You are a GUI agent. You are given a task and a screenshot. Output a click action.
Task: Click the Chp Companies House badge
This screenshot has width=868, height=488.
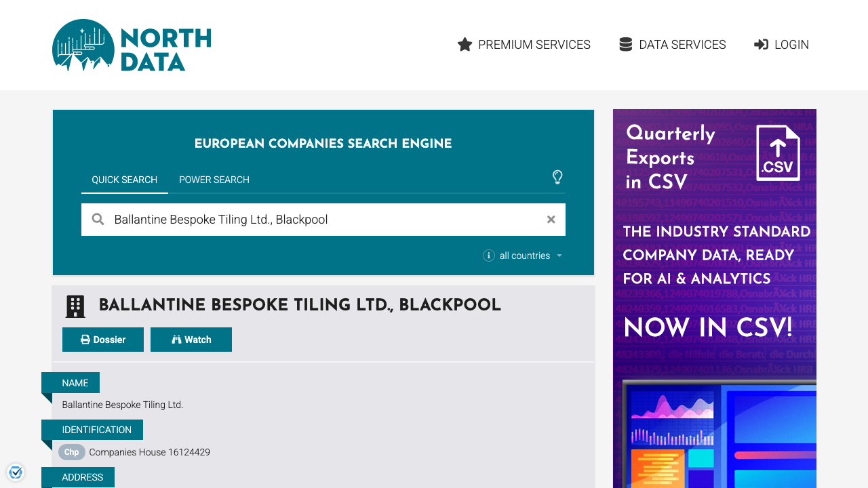tap(71, 452)
